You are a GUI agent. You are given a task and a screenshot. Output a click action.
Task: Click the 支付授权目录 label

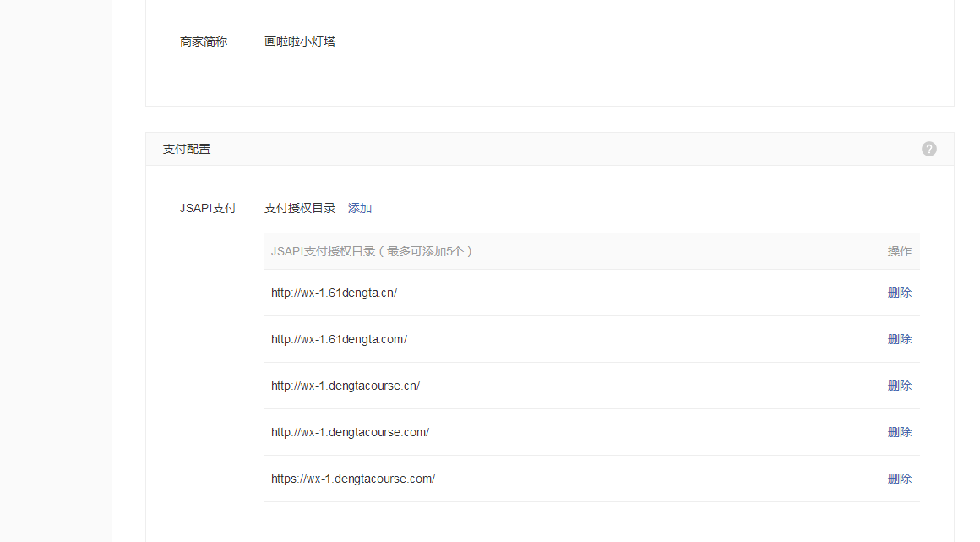299,208
